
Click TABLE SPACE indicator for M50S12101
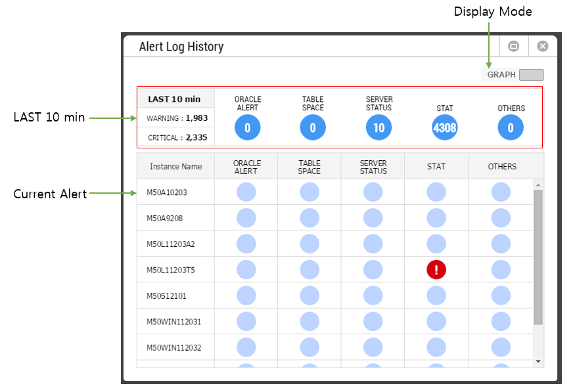tap(309, 295)
